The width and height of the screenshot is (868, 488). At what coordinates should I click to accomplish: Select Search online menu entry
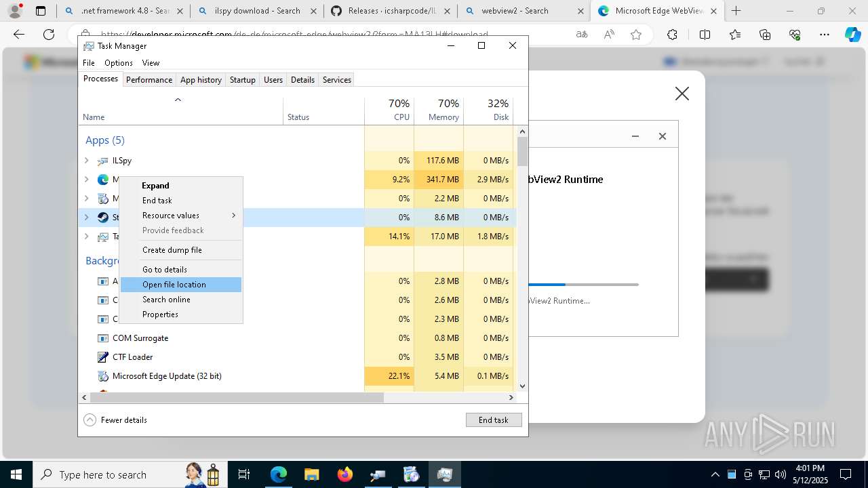(x=181, y=300)
